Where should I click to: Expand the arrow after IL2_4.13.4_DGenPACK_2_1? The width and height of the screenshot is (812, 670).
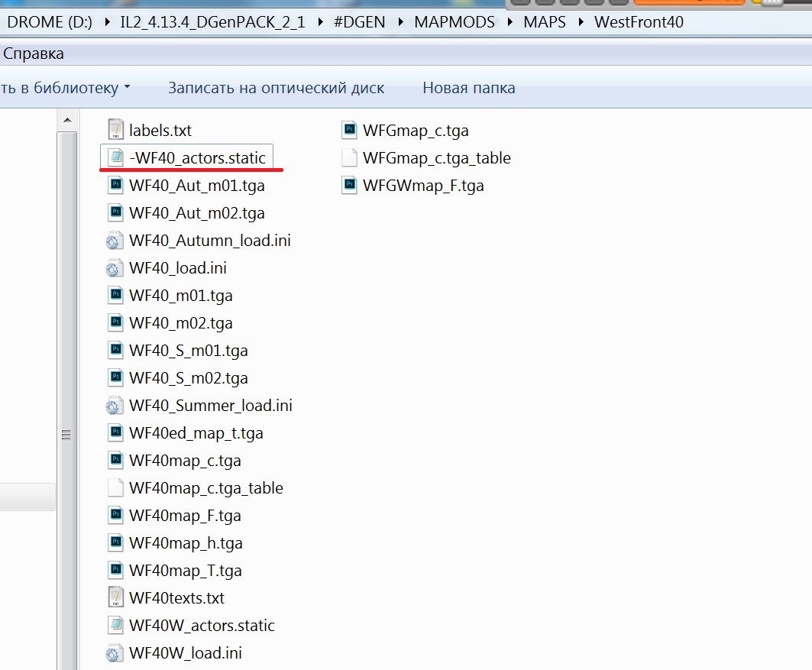click(x=320, y=22)
